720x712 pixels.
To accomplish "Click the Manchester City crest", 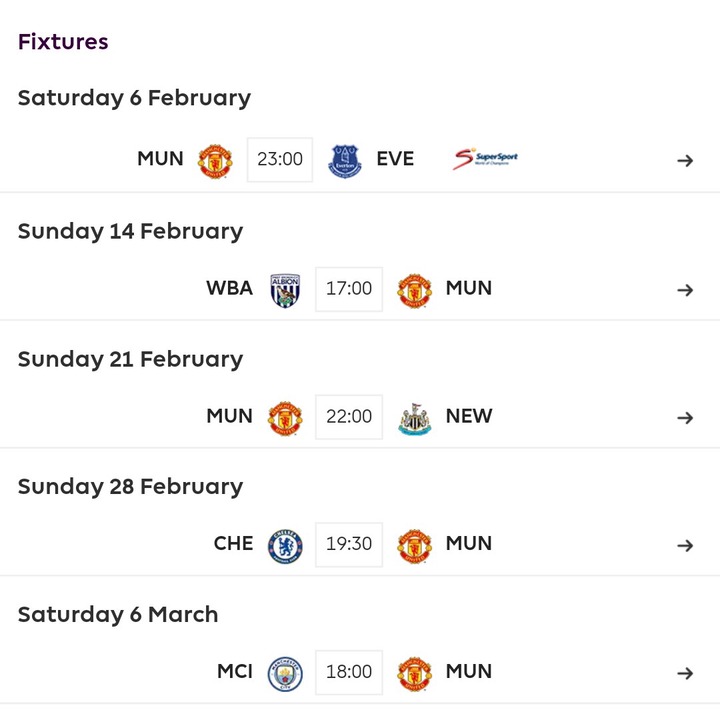I will click(285, 674).
